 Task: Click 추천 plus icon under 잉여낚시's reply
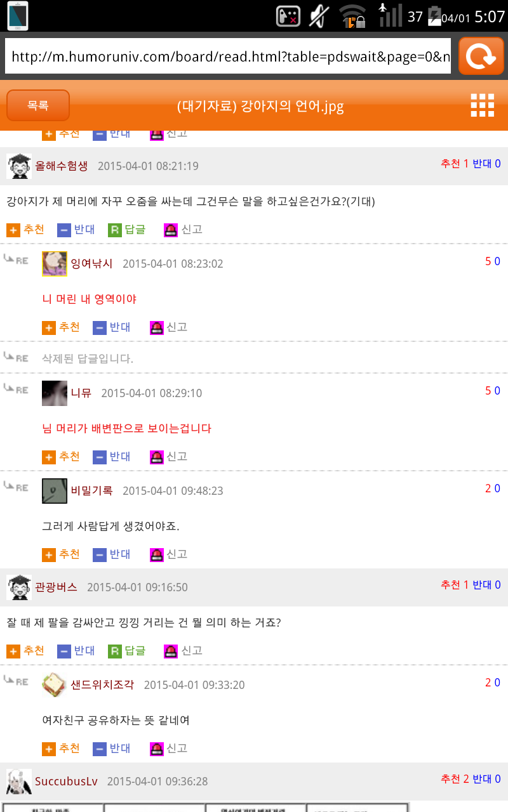[49, 327]
